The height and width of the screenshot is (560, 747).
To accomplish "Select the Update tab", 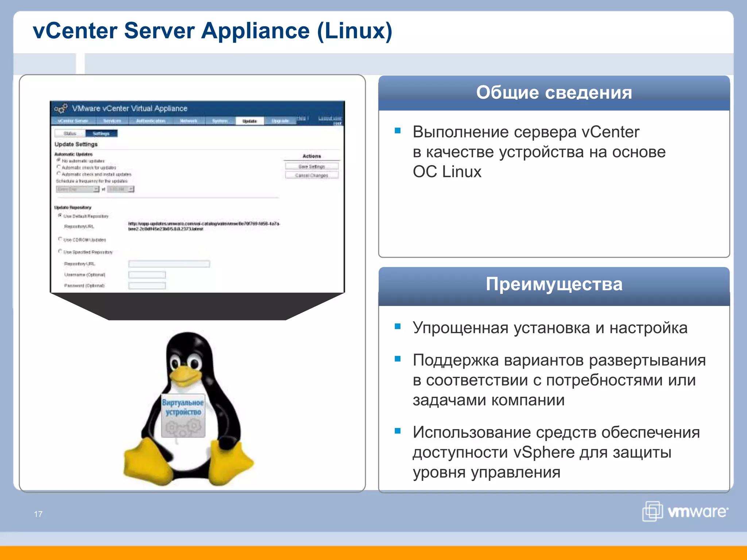I will click(249, 121).
